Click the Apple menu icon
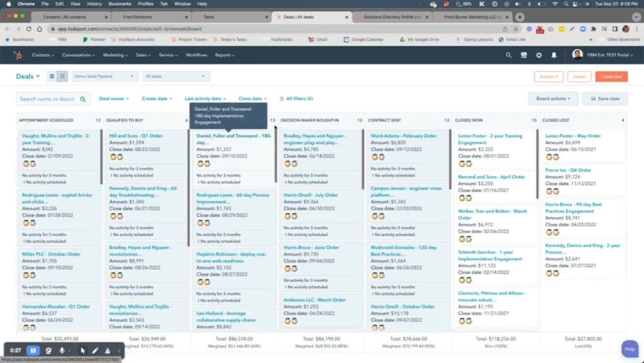 coord(8,4)
